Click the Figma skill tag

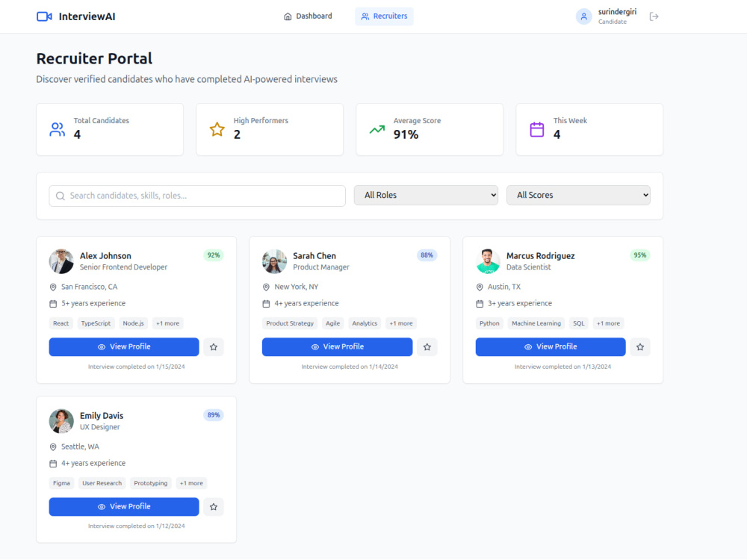pyautogui.click(x=61, y=483)
